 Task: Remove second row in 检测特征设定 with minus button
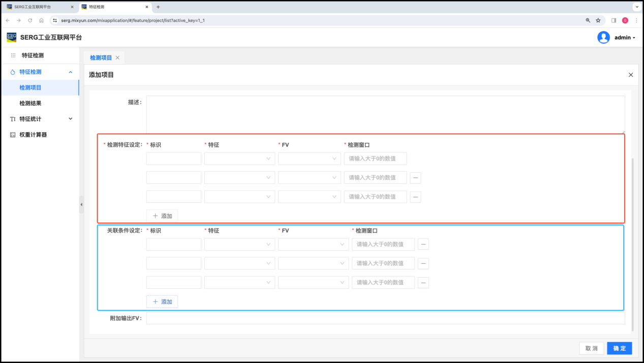click(415, 177)
